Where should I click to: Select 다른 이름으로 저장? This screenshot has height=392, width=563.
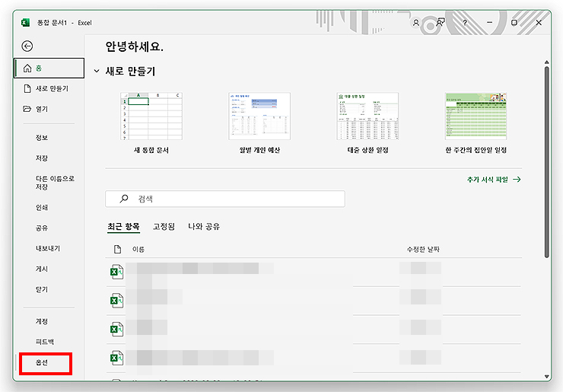pos(55,183)
